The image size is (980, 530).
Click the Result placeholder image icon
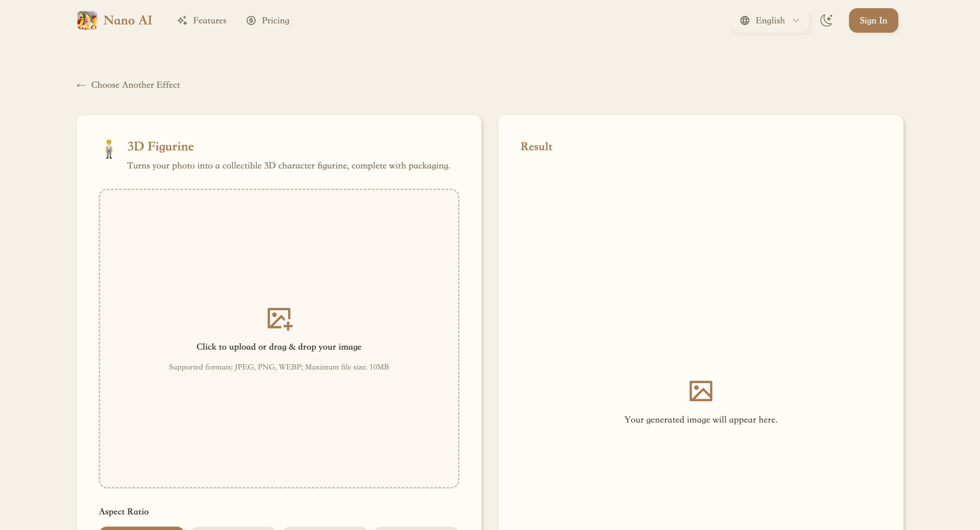[x=700, y=391]
